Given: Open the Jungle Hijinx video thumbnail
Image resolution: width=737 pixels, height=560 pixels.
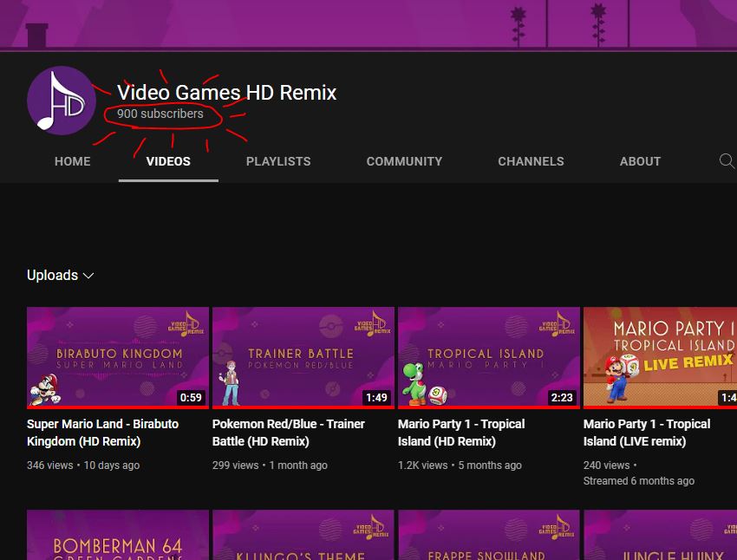Looking at the screenshot, I should pyautogui.click(x=660, y=535).
